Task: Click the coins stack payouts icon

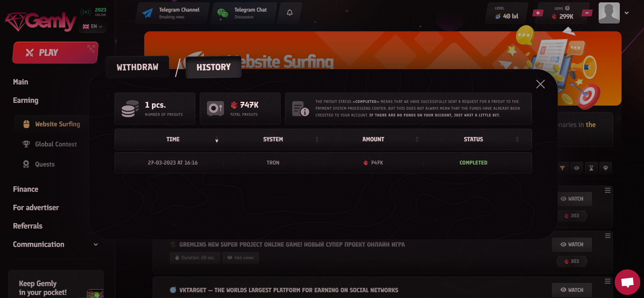Action: pos(130,109)
